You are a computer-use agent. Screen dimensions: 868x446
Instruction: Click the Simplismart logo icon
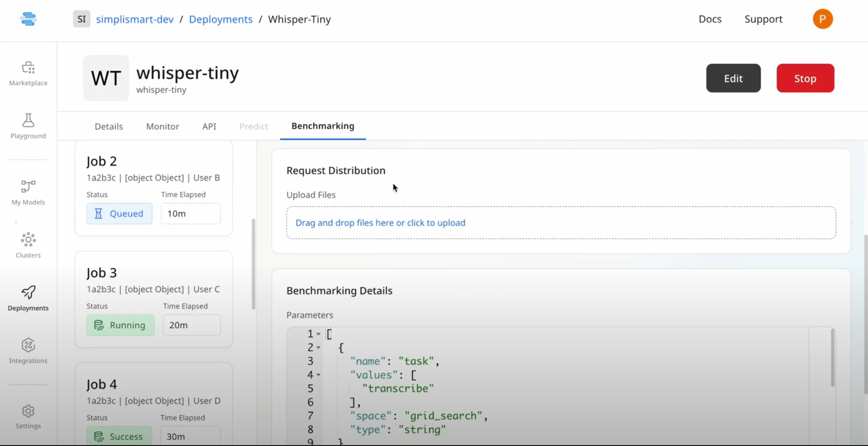[x=28, y=19]
